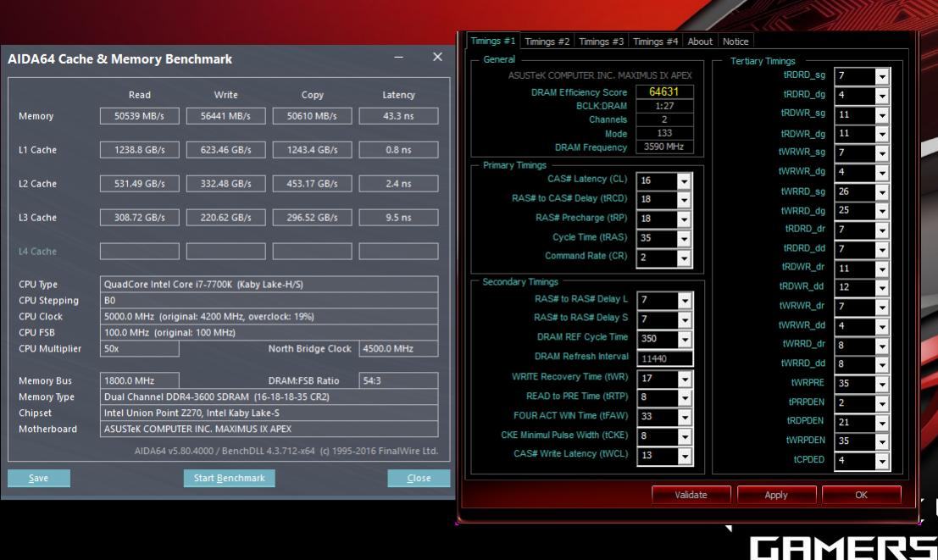The height and width of the screenshot is (560, 938).
Task: Open tWRWR_dg dropdown
Action: coord(882,172)
